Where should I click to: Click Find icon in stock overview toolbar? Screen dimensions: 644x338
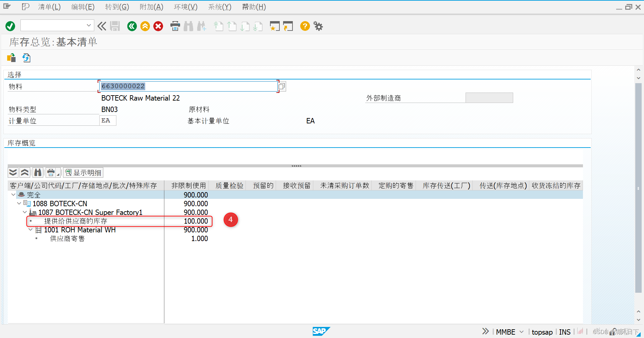tap(38, 173)
